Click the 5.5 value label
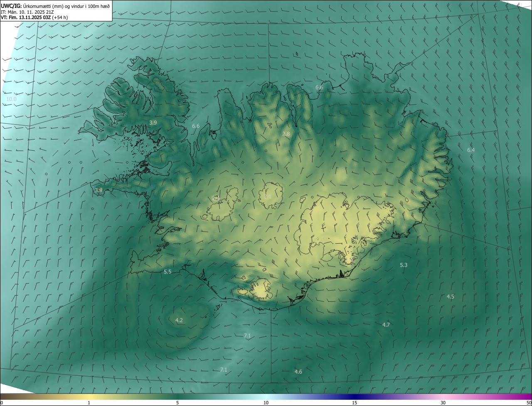The image size is (532, 406). (167, 271)
